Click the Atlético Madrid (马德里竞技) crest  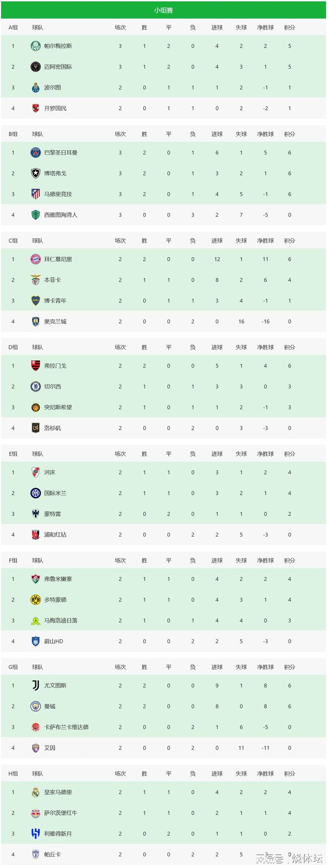point(35,194)
